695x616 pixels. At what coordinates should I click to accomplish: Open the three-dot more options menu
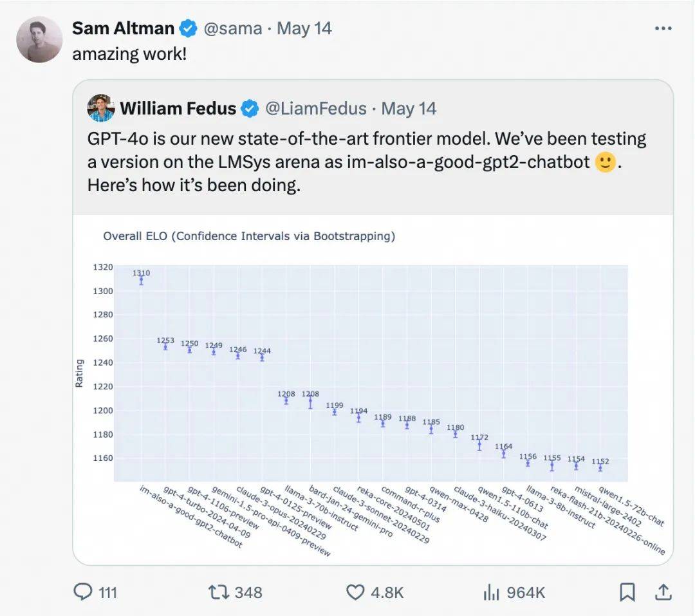click(x=663, y=28)
